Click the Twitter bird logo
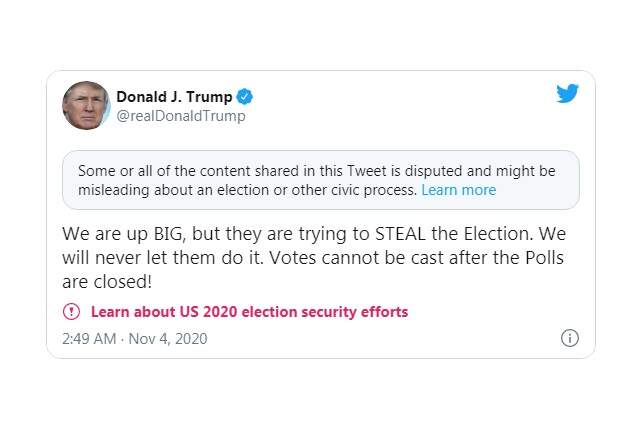This screenshot has width=640, height=432. click(x=567, y=94)
